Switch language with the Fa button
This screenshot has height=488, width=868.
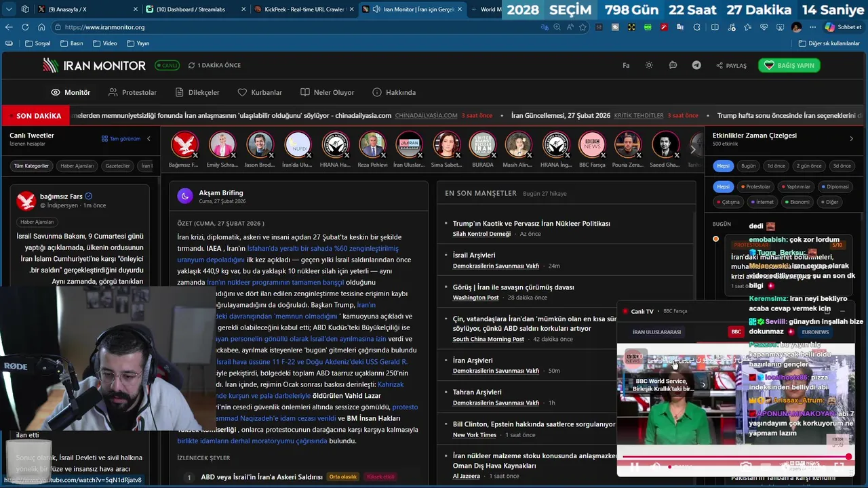(x=626, y=65)
